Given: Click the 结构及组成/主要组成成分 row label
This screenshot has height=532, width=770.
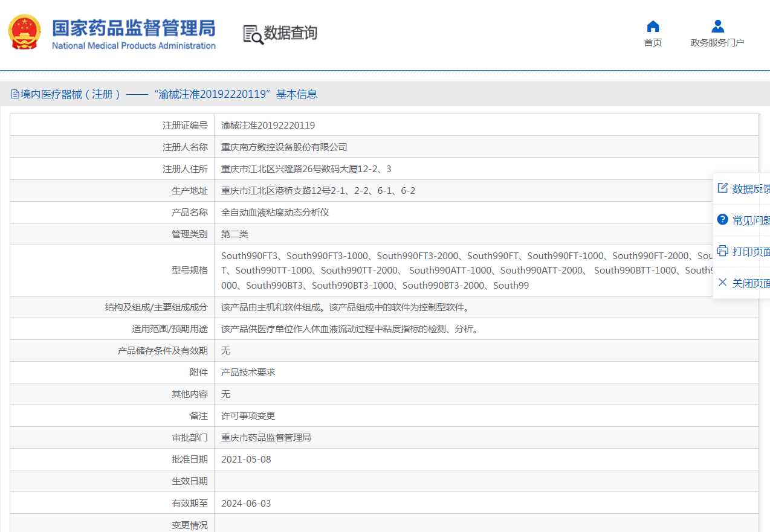Looking at the screenshot, I should tap(156, 307).
